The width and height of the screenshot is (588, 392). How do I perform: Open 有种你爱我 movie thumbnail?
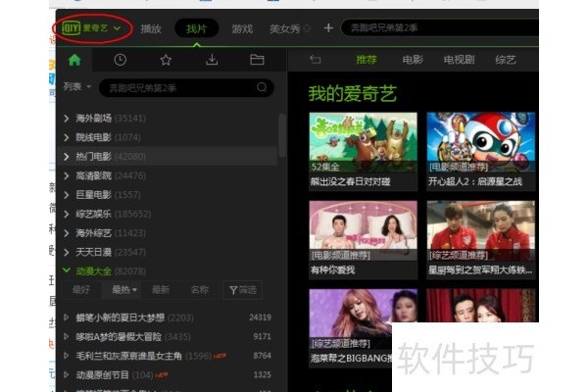[363, 230]
